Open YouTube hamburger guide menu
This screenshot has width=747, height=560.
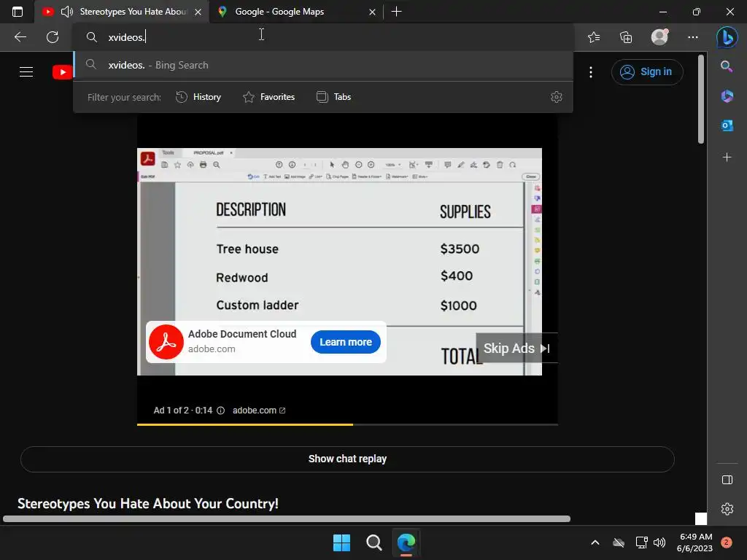pyautogui.click(x=26, y=72)
